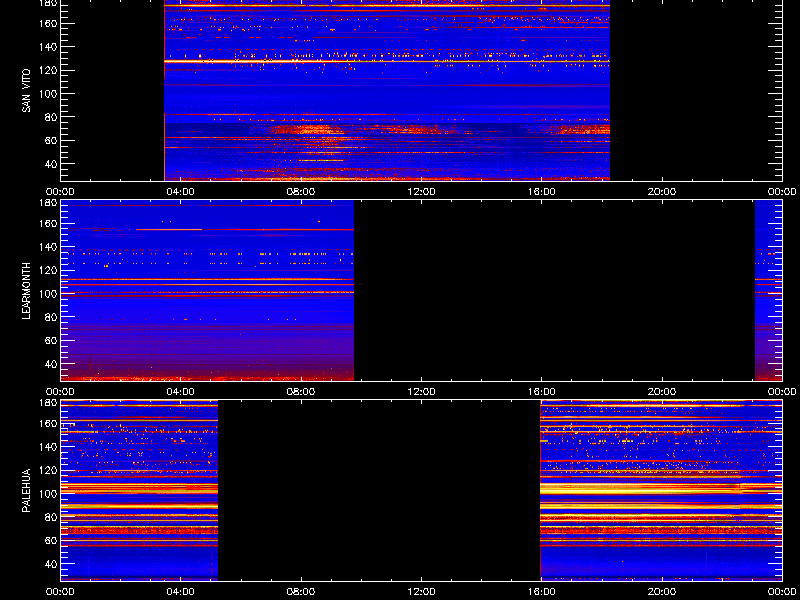Viewport: 800px width, 600px height.
Task: Click the 80 frequency label for Palehua
Action: pos(51,517)
